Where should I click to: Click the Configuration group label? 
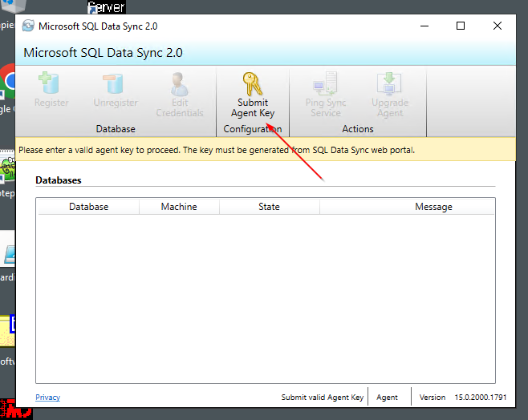click(x=253, y=129)
